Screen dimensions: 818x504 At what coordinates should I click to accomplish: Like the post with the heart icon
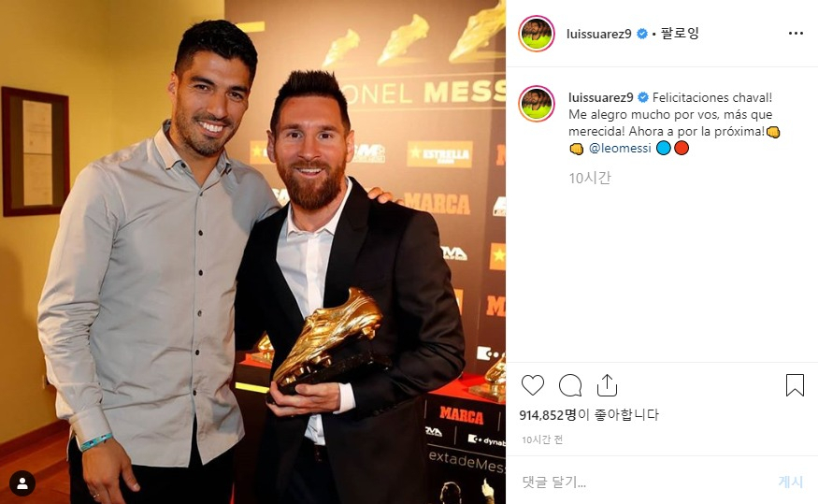[x=533, y=385]
